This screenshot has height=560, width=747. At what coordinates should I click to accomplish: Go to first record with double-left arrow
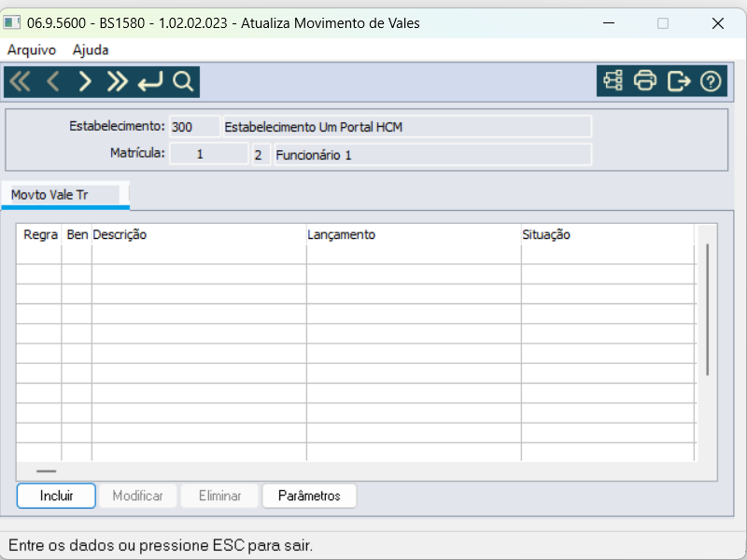pyautogui.click(x=20, y=82)
